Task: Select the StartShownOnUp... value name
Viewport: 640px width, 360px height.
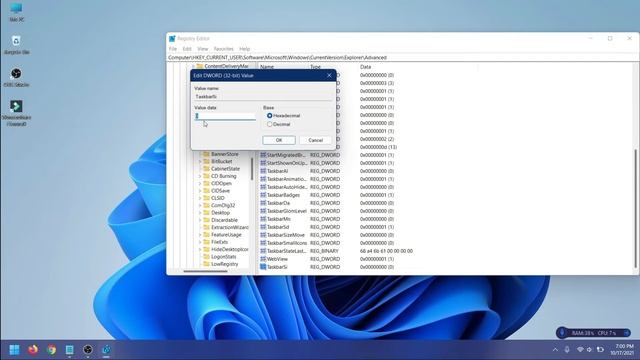Action: [287, 163]
